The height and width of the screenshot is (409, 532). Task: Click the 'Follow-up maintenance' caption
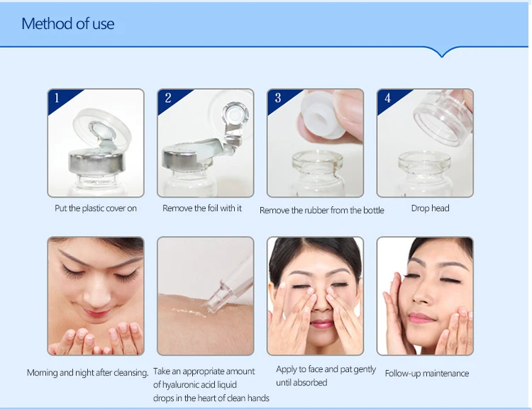click(x=427, y=374)
